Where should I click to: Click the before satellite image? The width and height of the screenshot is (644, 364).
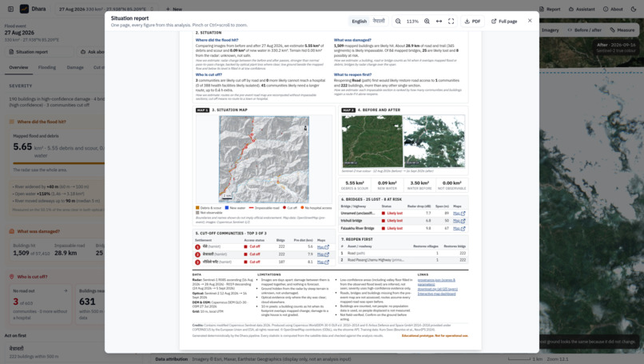coord(372,141)
